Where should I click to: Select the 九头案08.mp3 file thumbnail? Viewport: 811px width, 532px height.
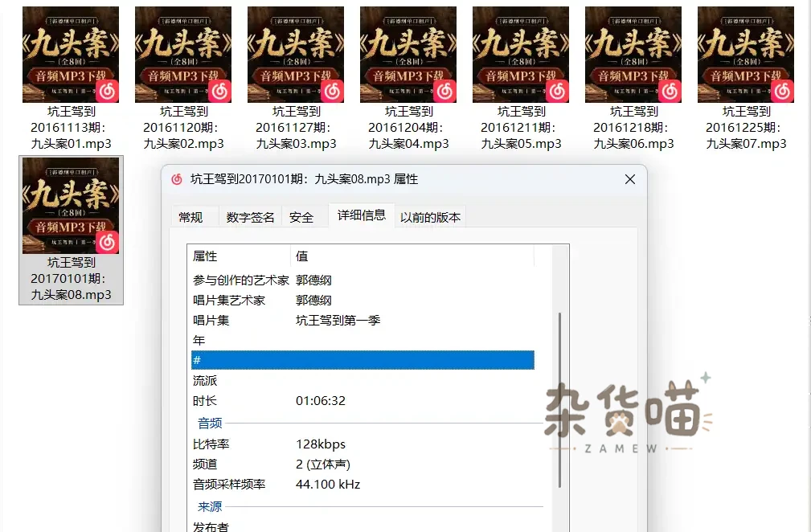click(71, 206)
